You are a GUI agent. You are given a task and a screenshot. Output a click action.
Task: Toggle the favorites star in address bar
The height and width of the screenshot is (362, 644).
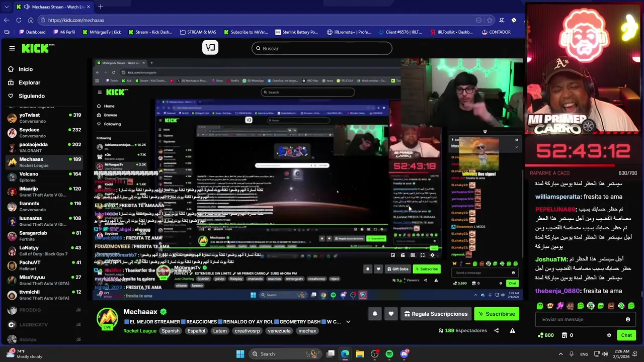[x=490, y=20]
